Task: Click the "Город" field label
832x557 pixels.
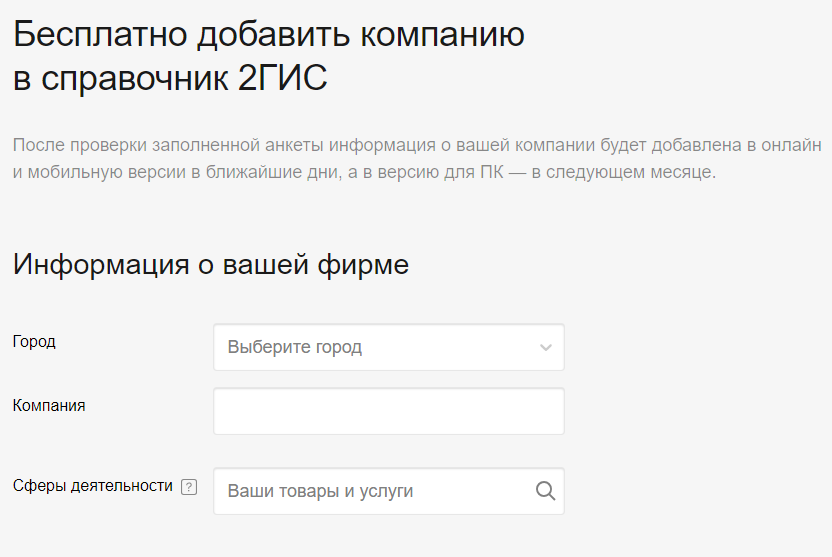Action: pyautogui.click(x=34, y=341)
